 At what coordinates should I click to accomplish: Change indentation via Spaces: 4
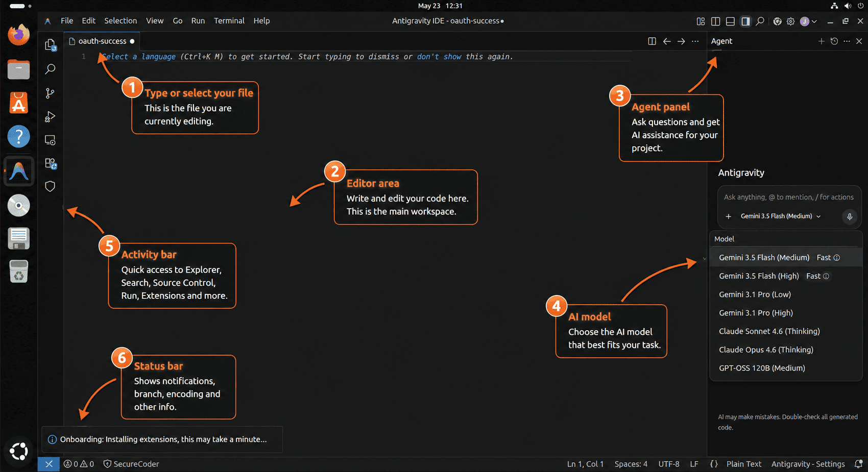click(631, 464)
